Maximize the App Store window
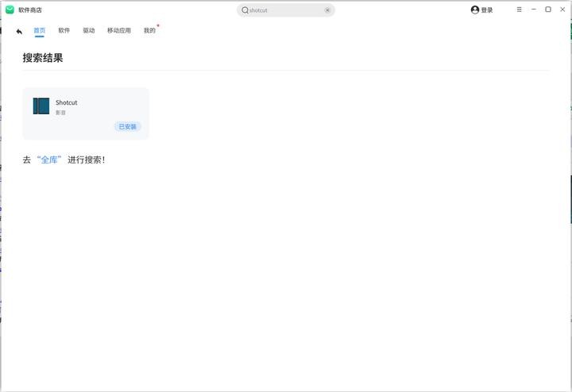The height and width of the screenshot is (392, 572). click(x=547, y=10)
